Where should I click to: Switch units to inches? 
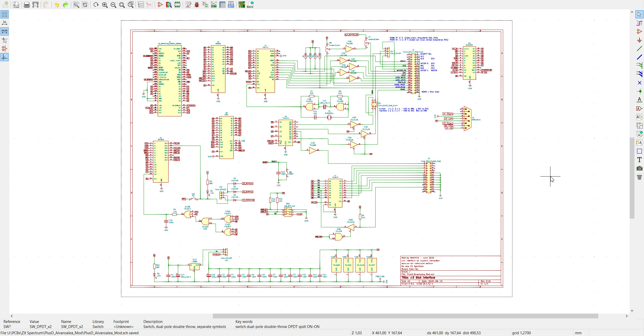(x=5, y=23)
